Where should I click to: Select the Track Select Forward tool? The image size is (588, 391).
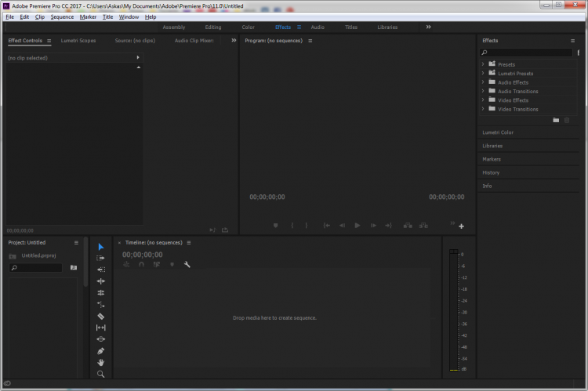(x=100, y=258)
